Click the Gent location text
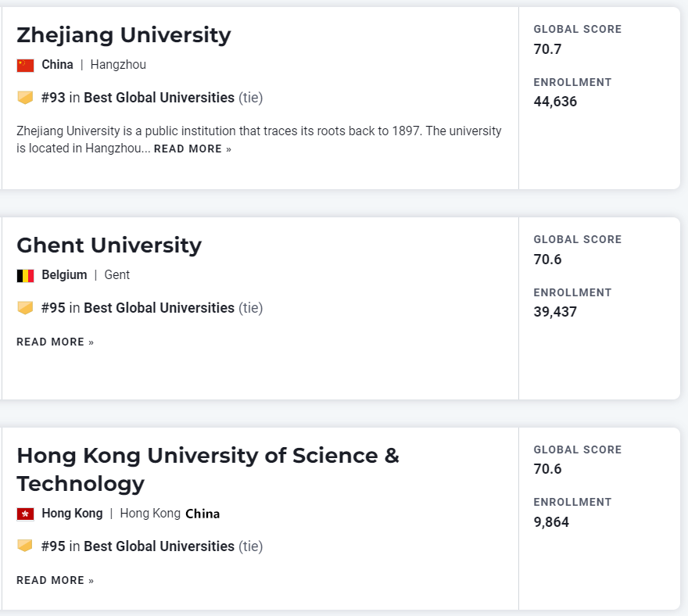This screenshot has width=688, height=616. [x=117, y=275]
